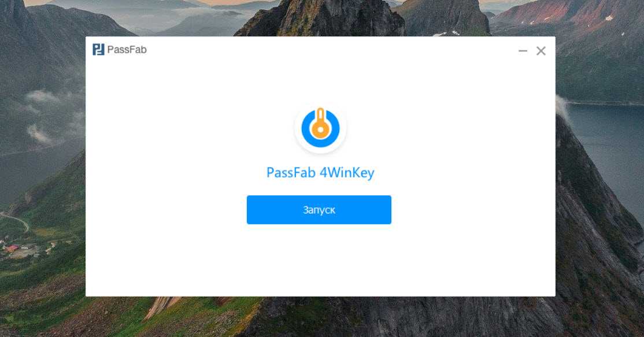The image size is (644, 337).
Task: Click the PassFab logo icon in title bar
Action: [98, 50]
